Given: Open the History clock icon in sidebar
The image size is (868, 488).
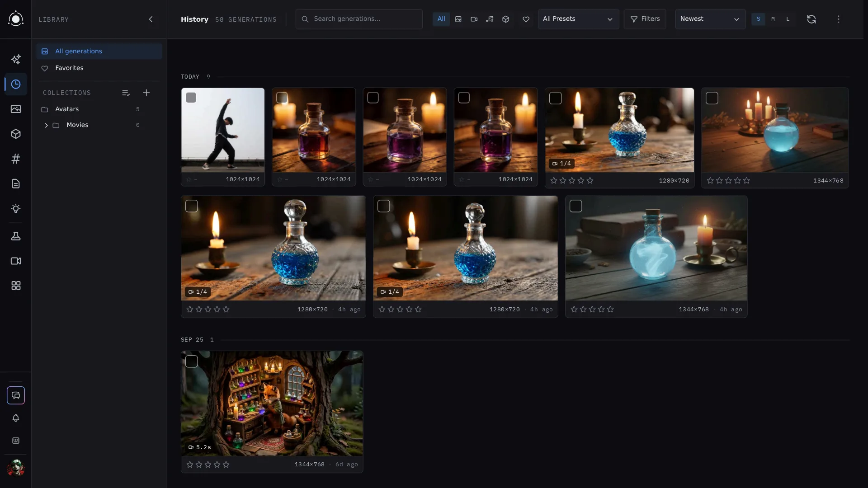Looking at the screenshot, I should click(16, 84).
